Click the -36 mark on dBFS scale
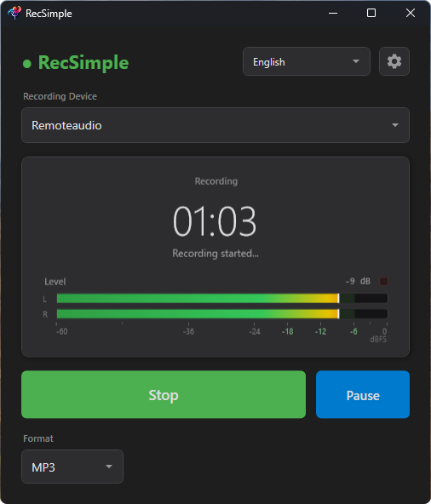 [188, 331]
